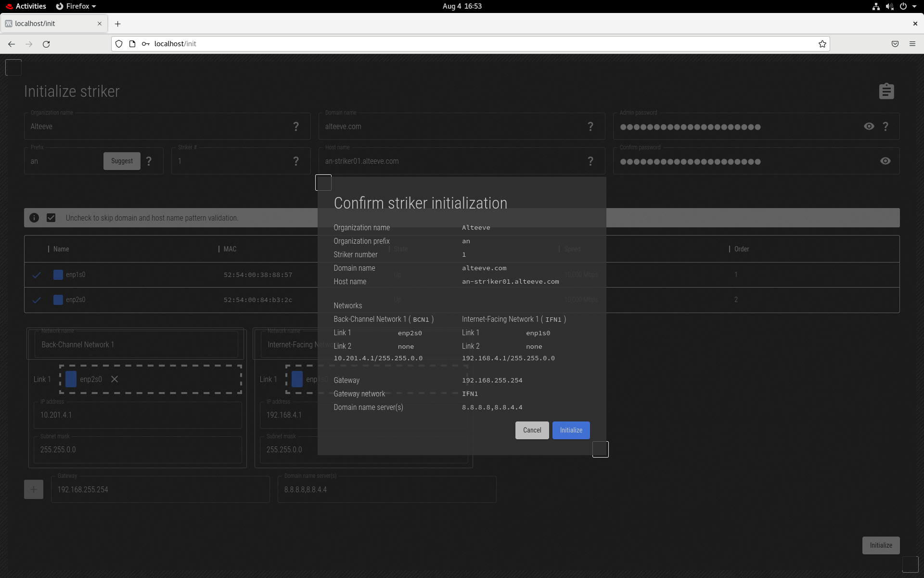
Task: Click the key permissions icon in address bar
Action: pos(145,44)
